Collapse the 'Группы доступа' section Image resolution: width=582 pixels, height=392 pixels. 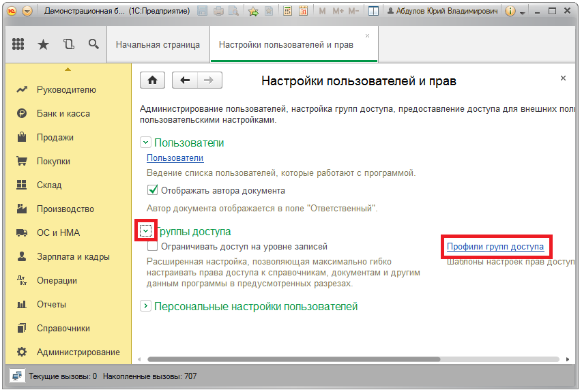point(145,232)
